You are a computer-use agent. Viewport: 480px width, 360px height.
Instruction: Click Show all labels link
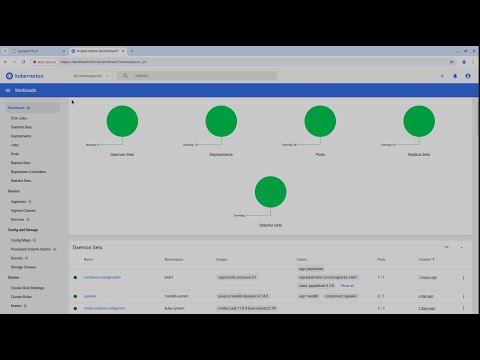pyautogui.click(x=347, y=286)
